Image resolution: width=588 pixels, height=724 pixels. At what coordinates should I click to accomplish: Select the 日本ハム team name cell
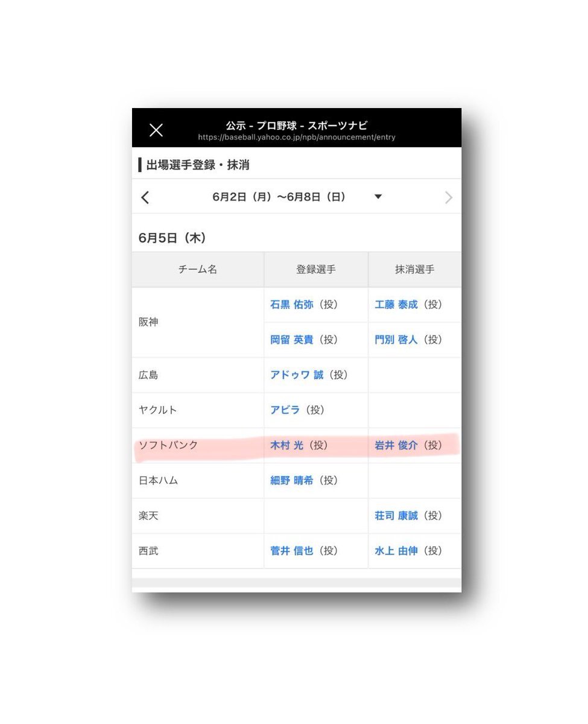point(198,480)
